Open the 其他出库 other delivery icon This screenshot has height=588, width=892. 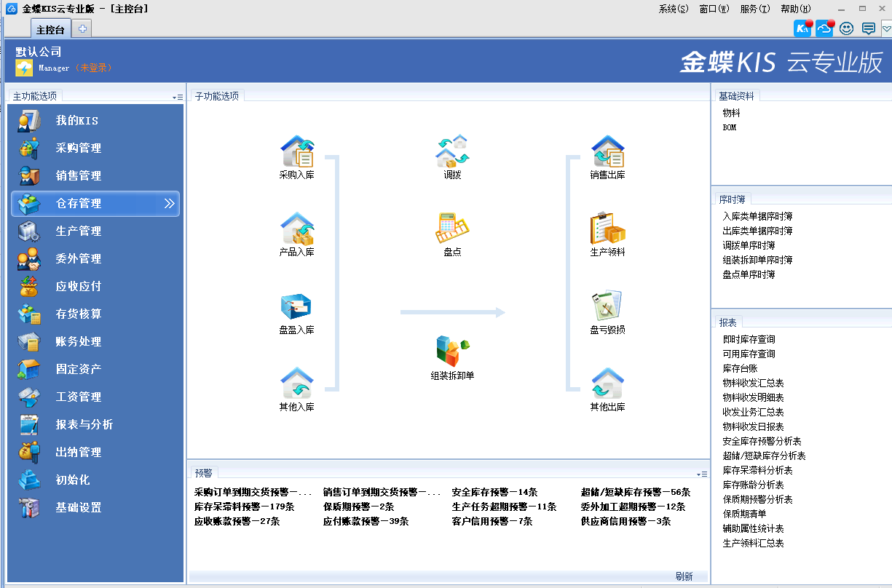click(x=608, y=384)
